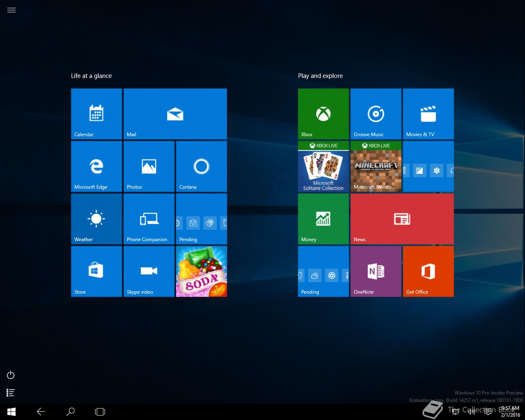Launch Skype video tile
Image resolution: width=525 pixels, height=420 pixels.
point(149,272)
